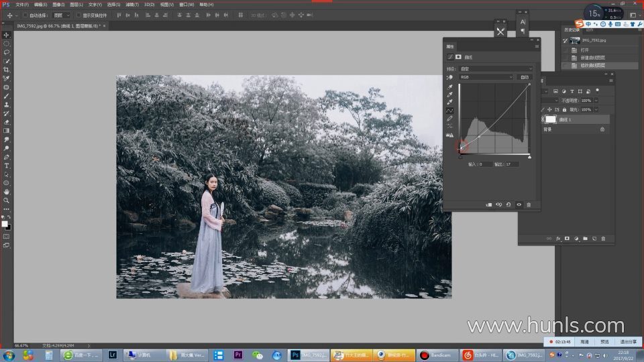Select the Lasso tool
The width and height of the screenshot is (644, 362).
point(6,52)
